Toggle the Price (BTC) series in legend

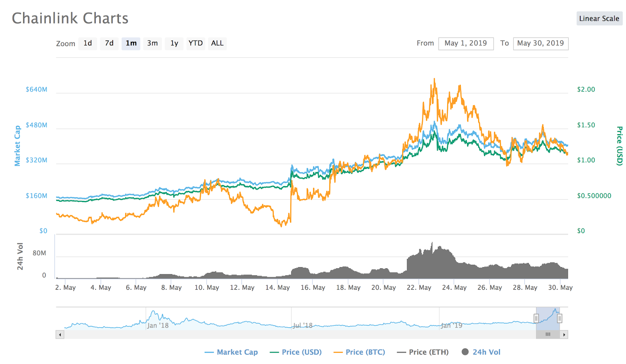[x=359, y=352]
